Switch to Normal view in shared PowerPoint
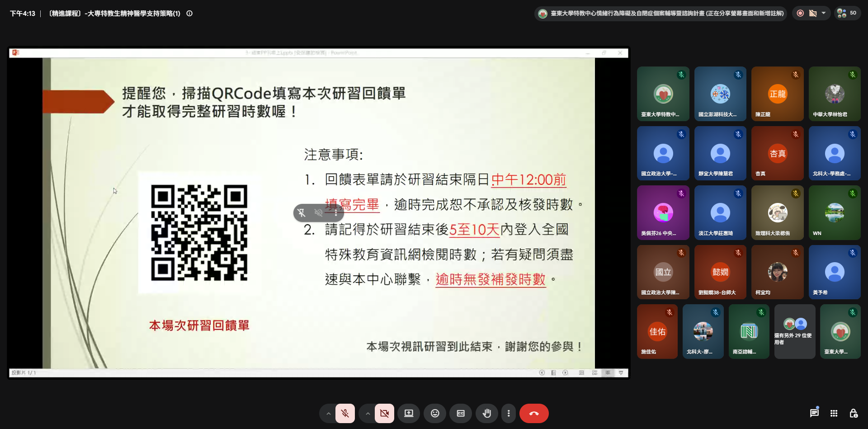Image resolution: width=868 pixels, height=429 pixels. pos(581,373)
